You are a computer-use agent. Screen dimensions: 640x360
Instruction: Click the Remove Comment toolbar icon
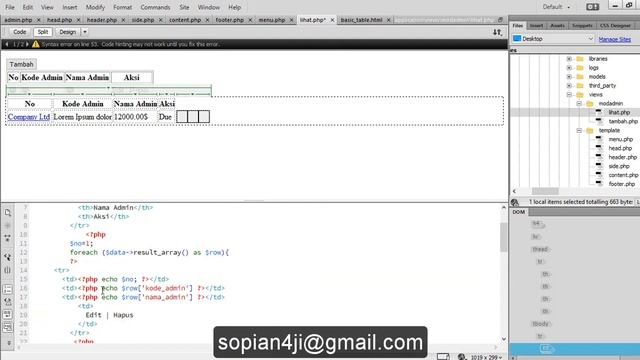[7, 302]
